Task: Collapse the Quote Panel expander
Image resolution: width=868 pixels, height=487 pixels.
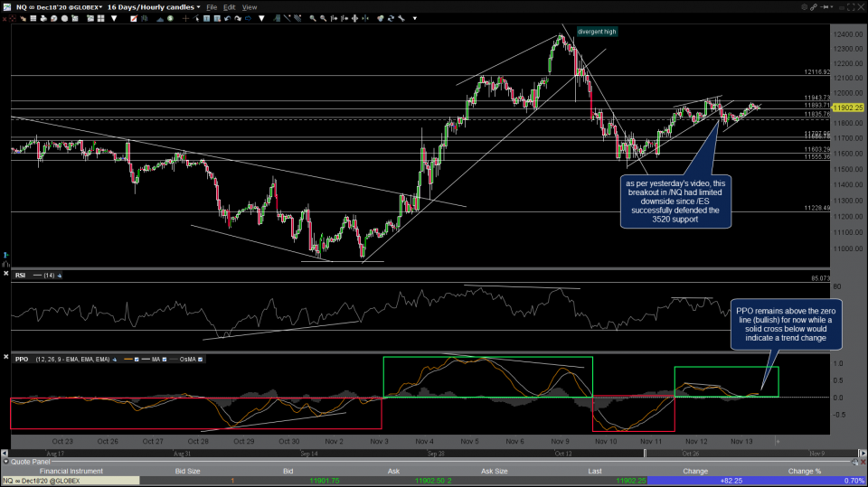Action: tap(5, 462)
